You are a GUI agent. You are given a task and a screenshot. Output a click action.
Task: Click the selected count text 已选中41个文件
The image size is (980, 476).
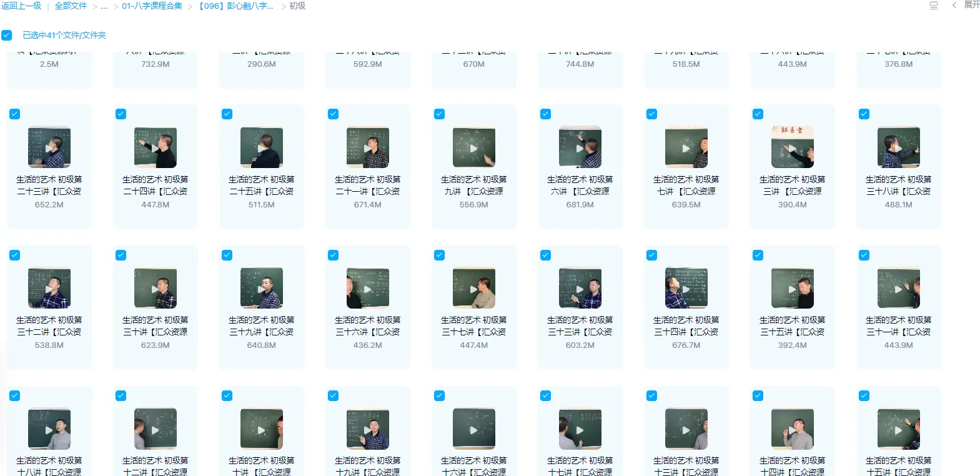tap(64, 35)
